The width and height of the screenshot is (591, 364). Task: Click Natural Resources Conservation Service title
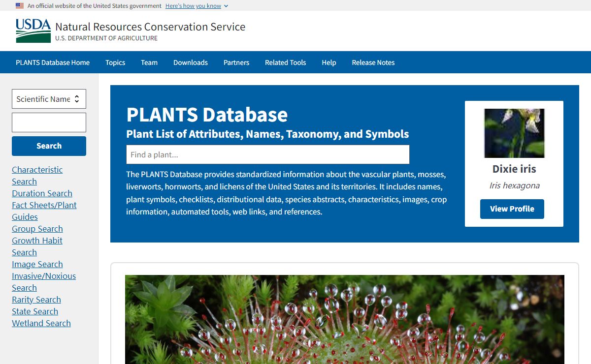[150, 27]
